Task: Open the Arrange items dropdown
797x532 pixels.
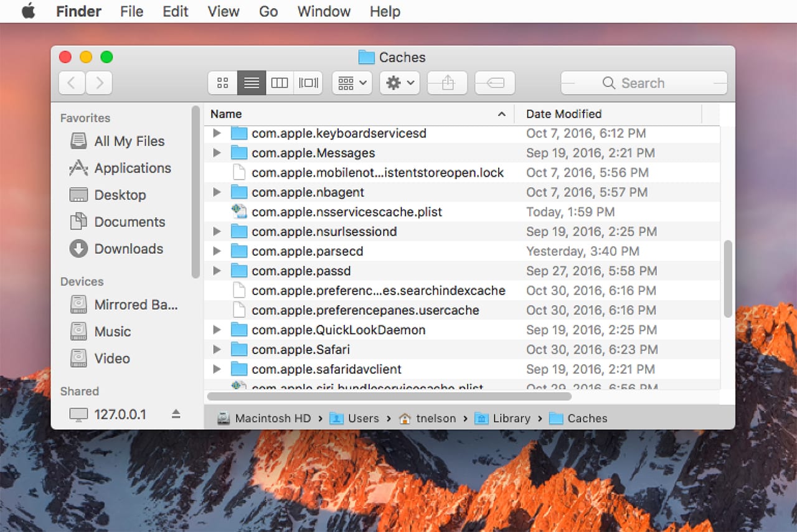Action: click(x=352, y=83)
